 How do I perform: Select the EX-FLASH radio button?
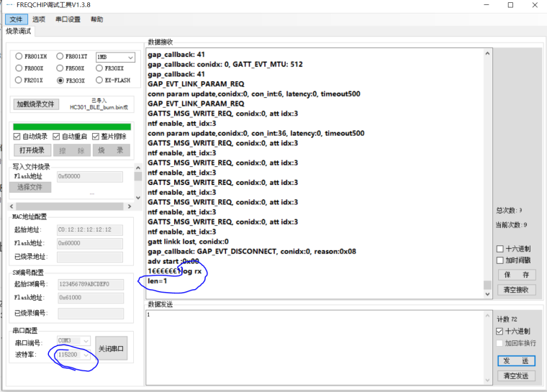pyautogui.click(x=99, y=81)
